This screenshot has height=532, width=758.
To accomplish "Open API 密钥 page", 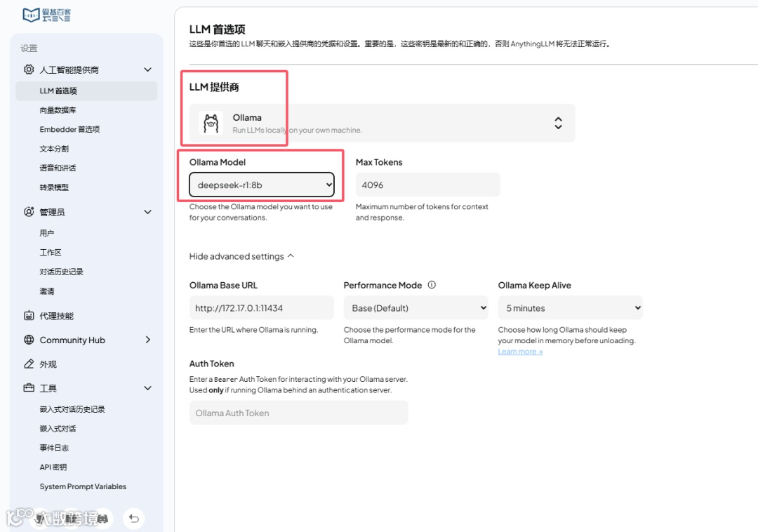I will [x=53, y=467].
